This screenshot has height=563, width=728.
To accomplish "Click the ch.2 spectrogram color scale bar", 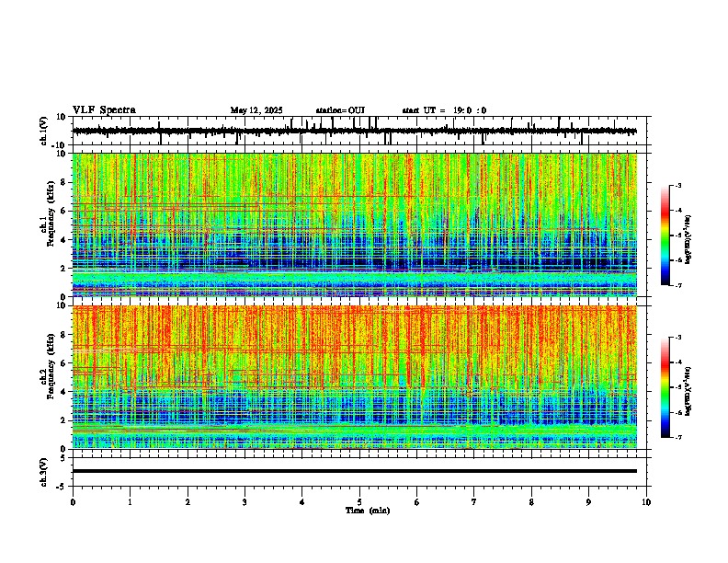I will (x=665, y=387).
